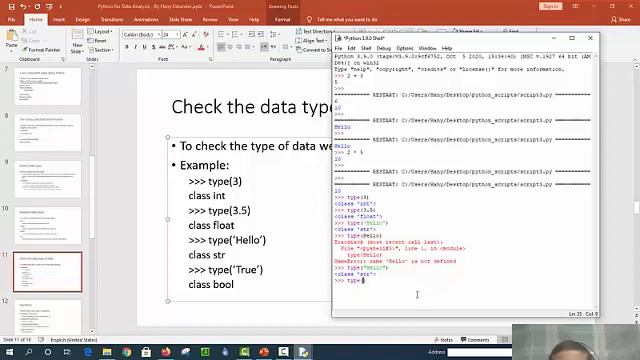Toggle Align Right paragraph button

[x=239, y=47]
